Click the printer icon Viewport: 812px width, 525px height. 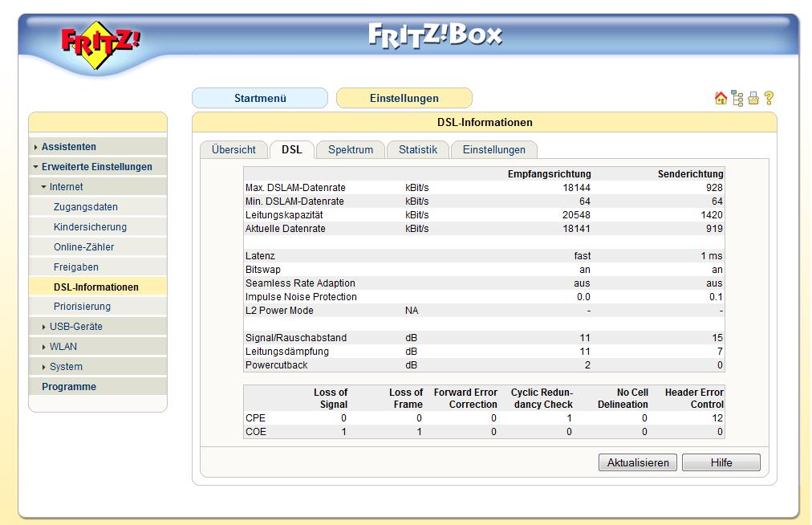point(753,98)
